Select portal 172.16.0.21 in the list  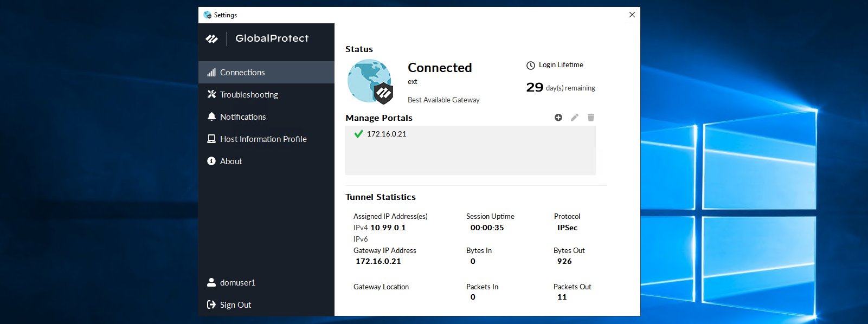[x=387, y=134]
